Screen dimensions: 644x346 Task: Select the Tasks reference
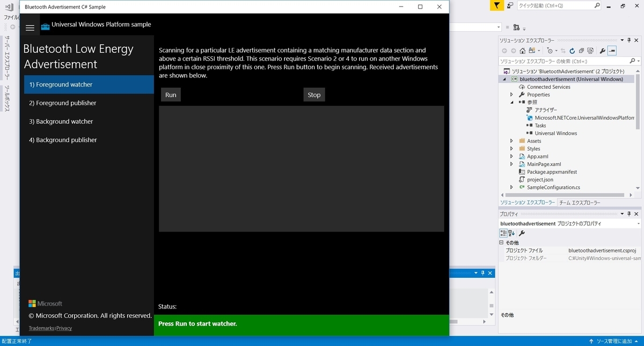[x=540, y=125]
